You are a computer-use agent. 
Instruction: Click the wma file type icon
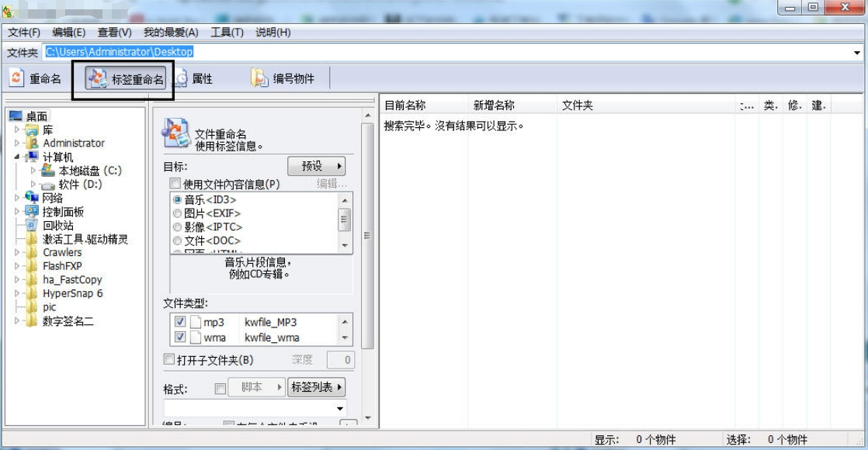coord(195,337)
